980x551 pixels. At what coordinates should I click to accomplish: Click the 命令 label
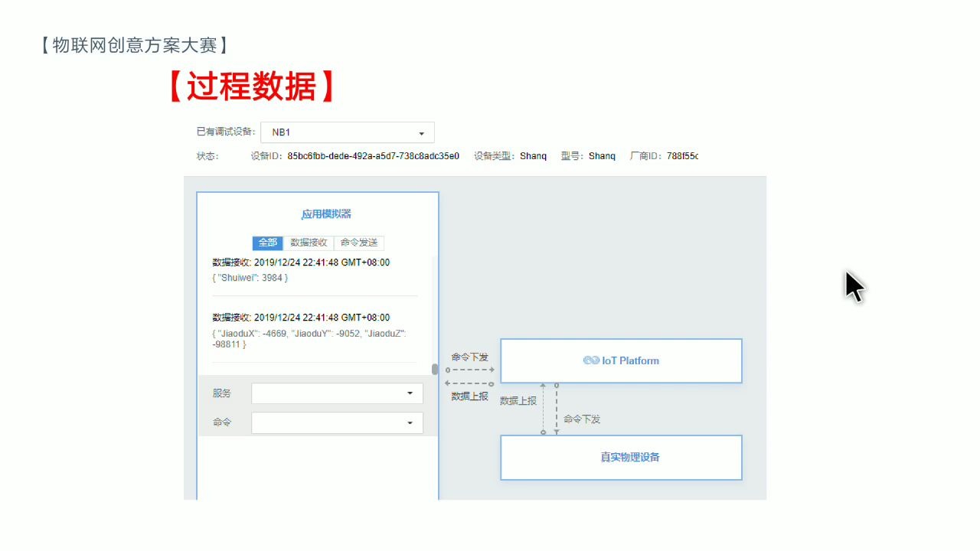click(222, 422)
